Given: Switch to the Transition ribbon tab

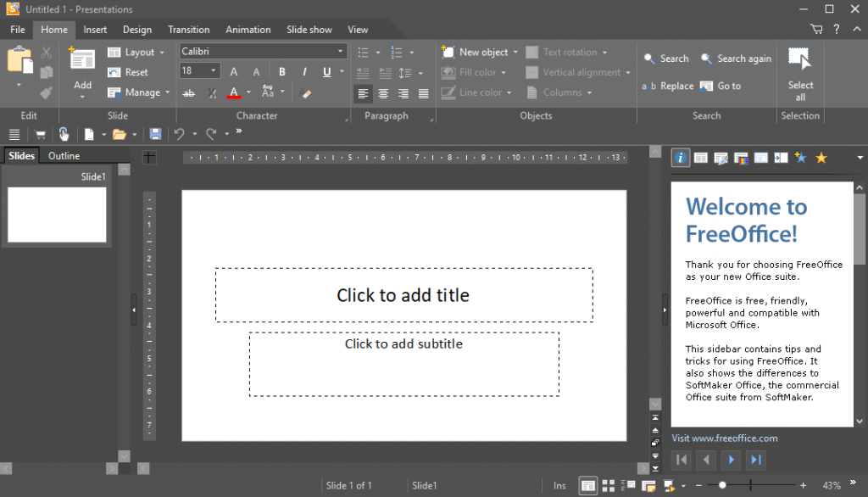Looking at the screenshot, I should pos(189,30).
